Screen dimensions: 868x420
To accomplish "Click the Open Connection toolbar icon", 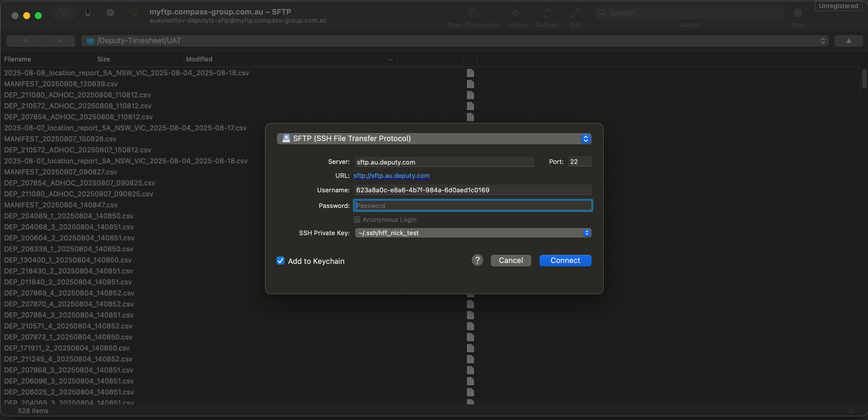I will tap(473, 14).
